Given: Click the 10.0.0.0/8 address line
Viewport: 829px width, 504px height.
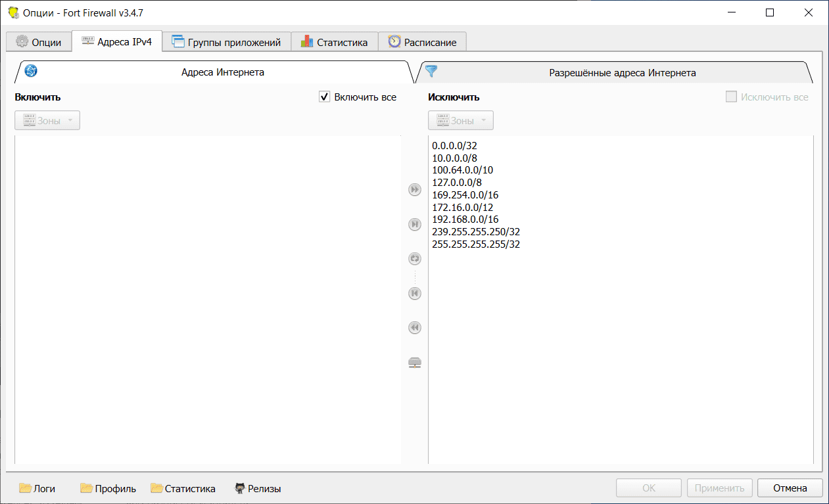Looking at the screenshot, I should click(x=454, y=158).
